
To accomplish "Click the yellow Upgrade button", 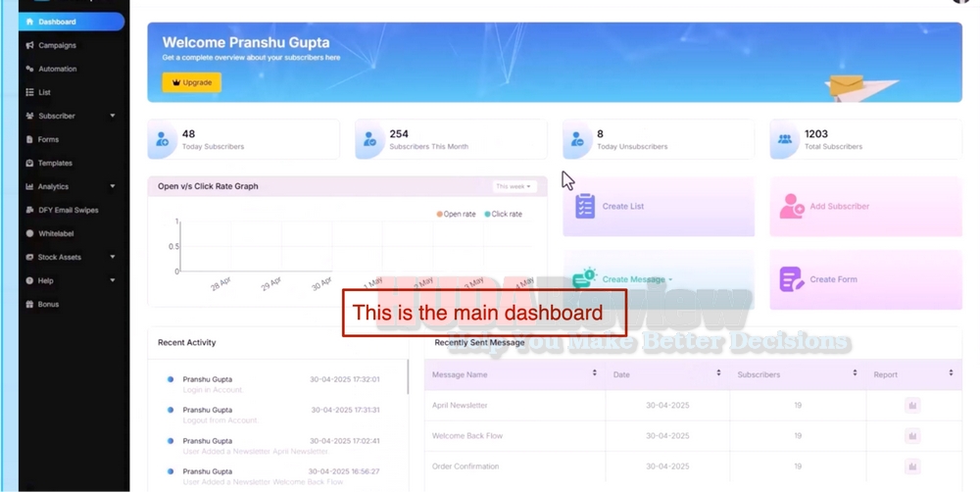I will tap(192, 82).
